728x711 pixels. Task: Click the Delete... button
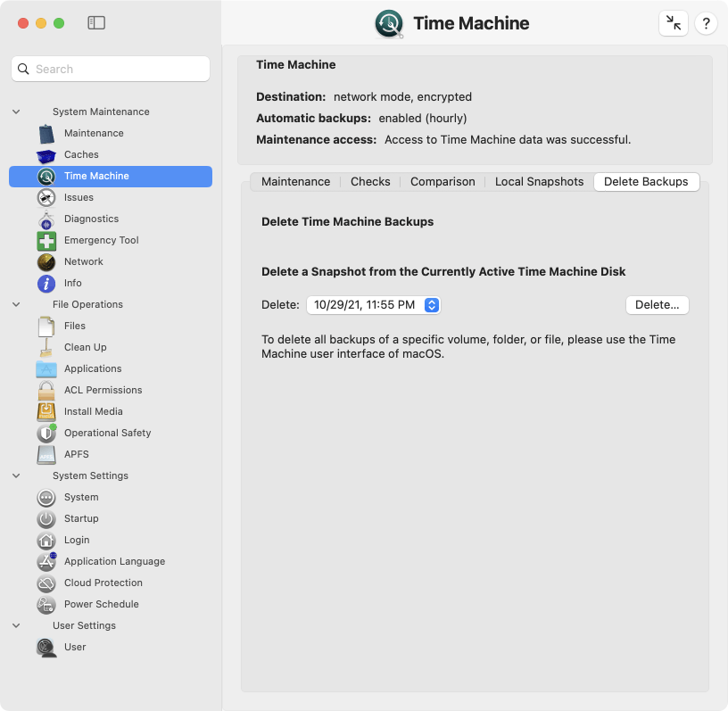click(657, 305)
